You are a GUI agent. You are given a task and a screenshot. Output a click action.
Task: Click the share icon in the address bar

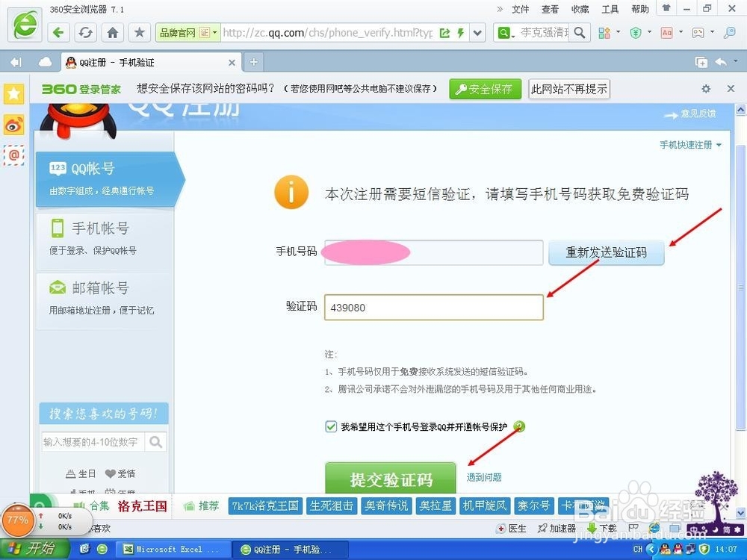[445, 33]
